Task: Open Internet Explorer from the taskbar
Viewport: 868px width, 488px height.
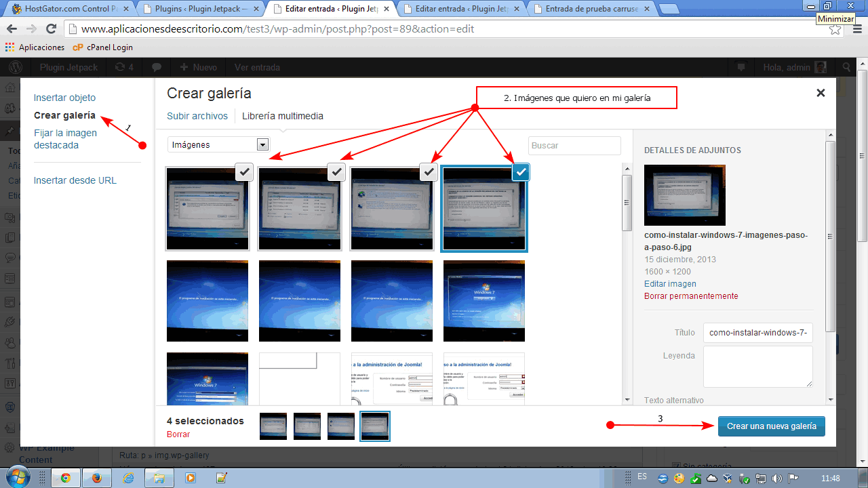Action: 128,477
